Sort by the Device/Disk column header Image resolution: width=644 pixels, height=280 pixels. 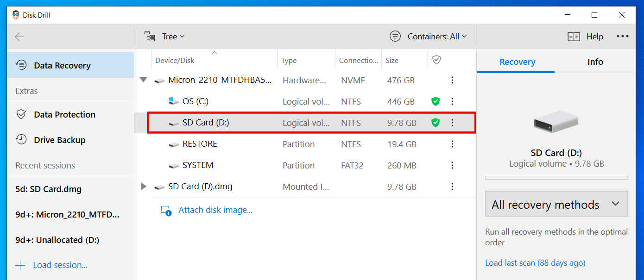coord(215,60)
